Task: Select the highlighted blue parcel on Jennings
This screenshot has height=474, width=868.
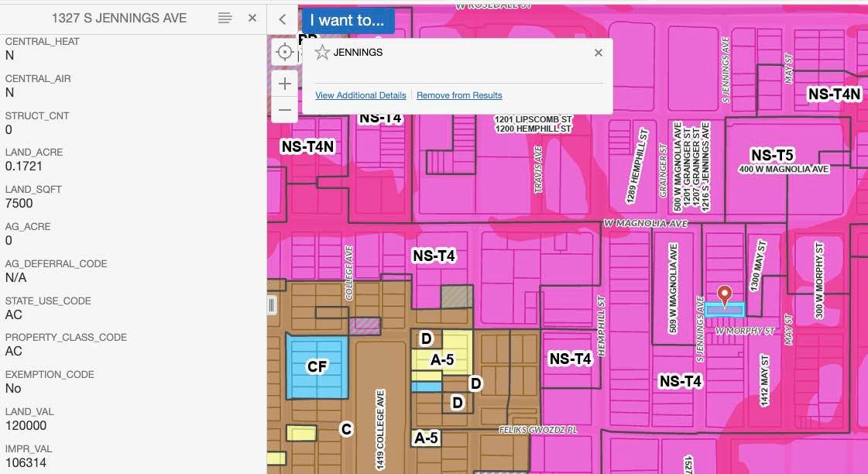Action: click(724, 310)
